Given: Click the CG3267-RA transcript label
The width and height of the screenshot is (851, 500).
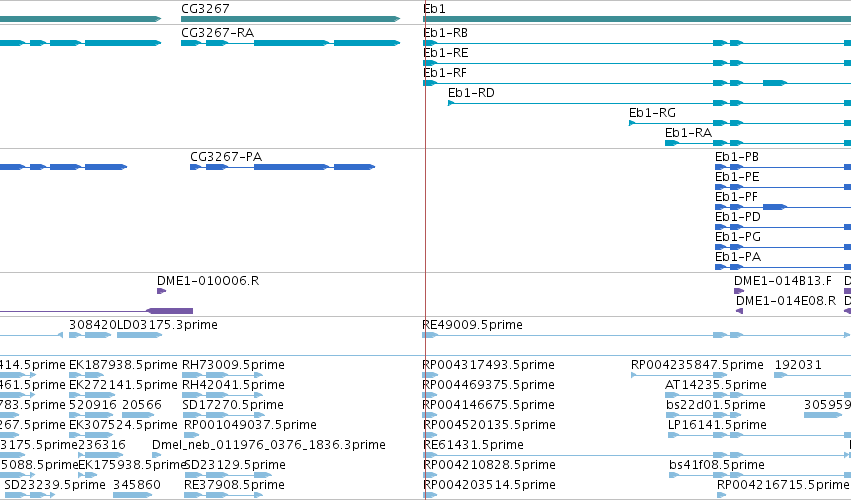Looking at the screenshot, I should coord(218,33).
